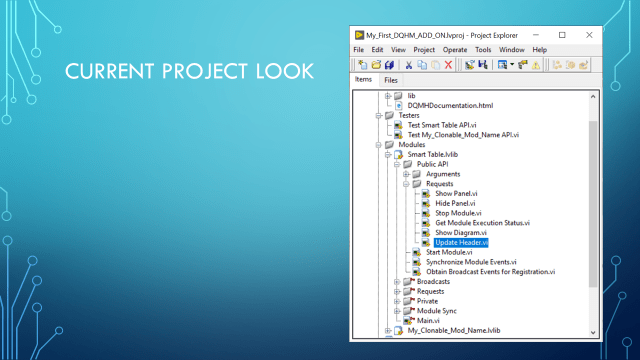
Task: Collapse the Modules folder
Action: [378, 145]
